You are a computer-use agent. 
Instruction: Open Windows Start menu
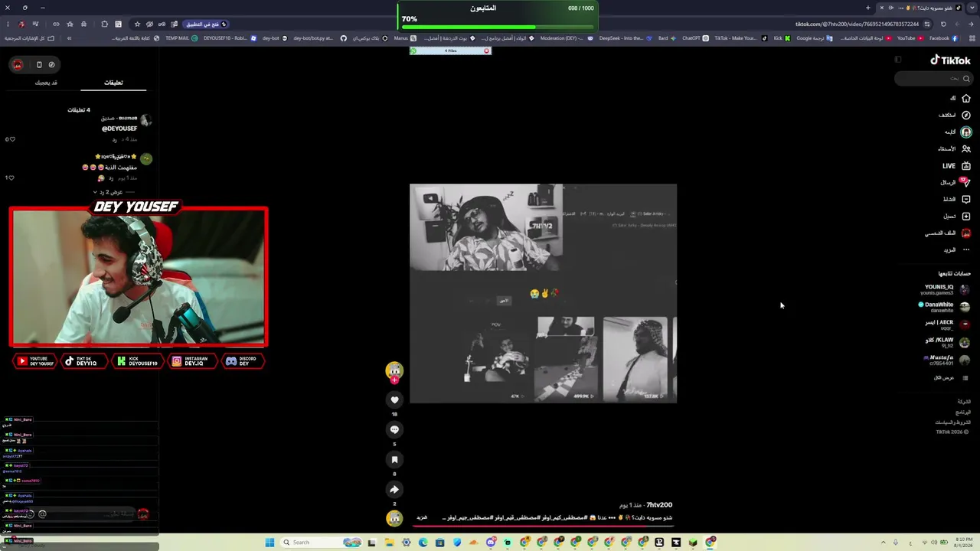pyautogui.click(x=269, y=543)
